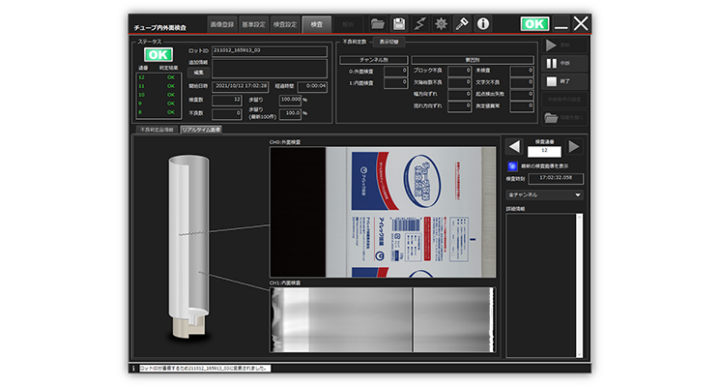Click the inspection count field showing 12
This screenshot has height=387, width=720.
(x=227, y=100)
